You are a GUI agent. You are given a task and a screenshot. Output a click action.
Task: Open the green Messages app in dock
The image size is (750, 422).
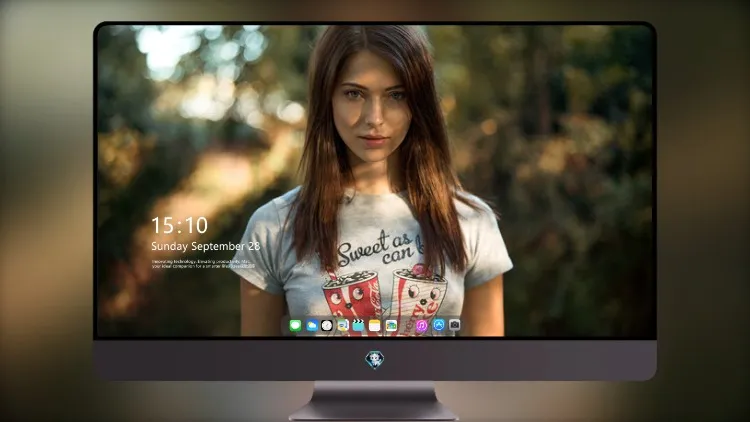[x=295, y=326]
